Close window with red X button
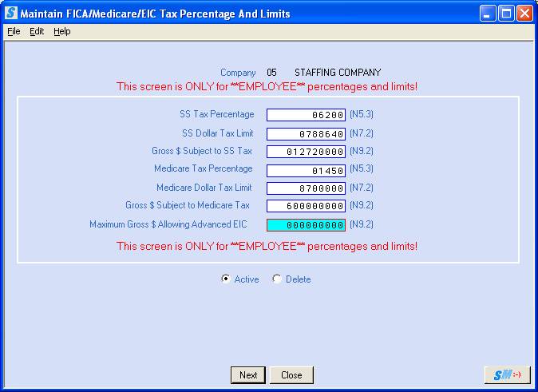The height and width of the screenshot is (392, 538). click(x=524, y=14)
